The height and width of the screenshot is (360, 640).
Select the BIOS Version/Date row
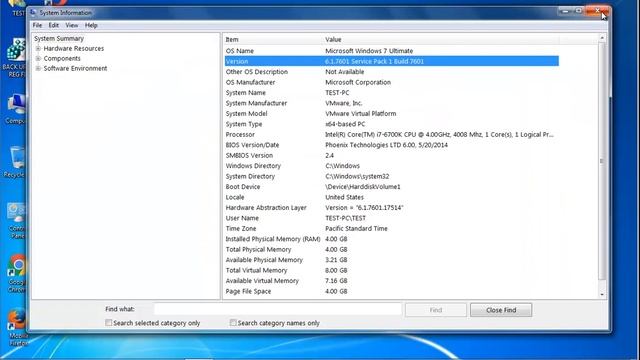391,145
